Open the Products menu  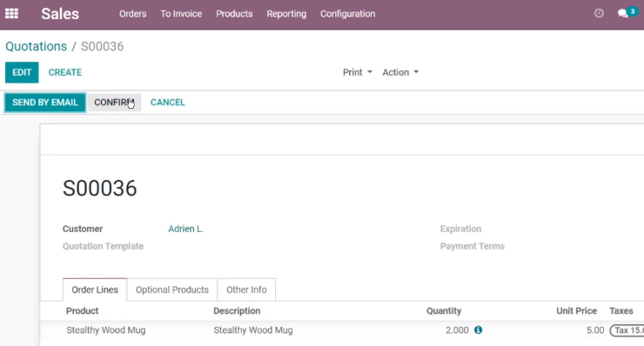pos(234,14)
